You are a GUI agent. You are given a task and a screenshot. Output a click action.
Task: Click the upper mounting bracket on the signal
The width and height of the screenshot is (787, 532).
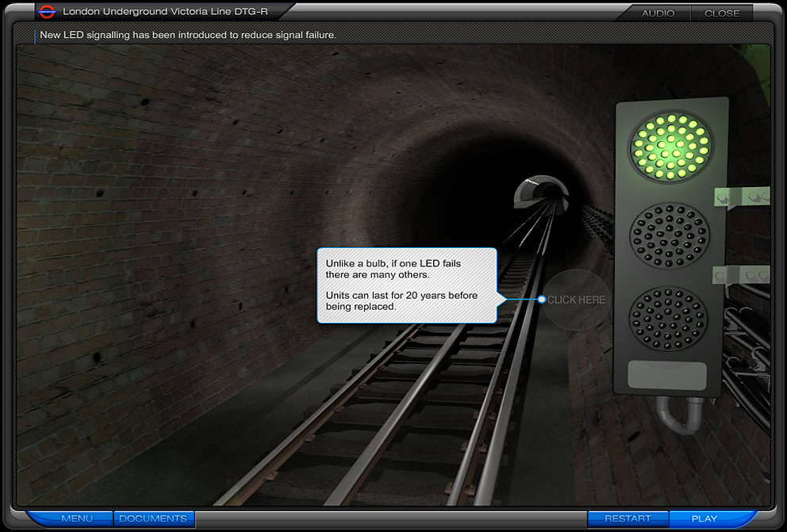(742, 196)
